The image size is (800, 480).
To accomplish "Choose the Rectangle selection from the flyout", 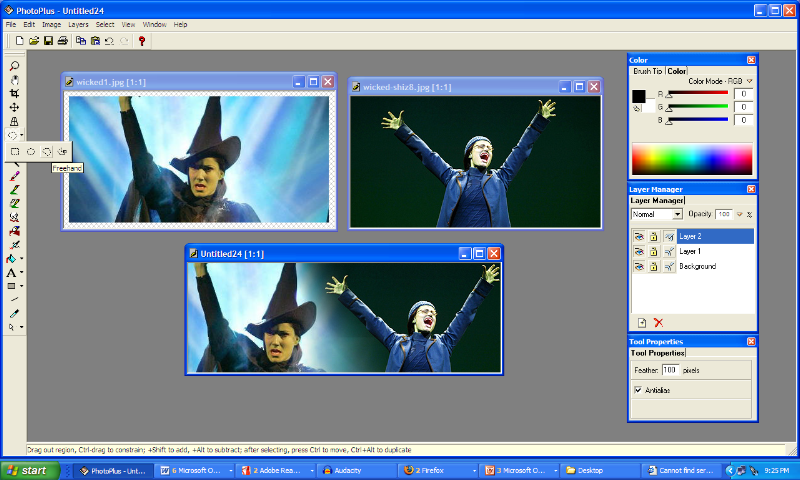I will [15, 151].
